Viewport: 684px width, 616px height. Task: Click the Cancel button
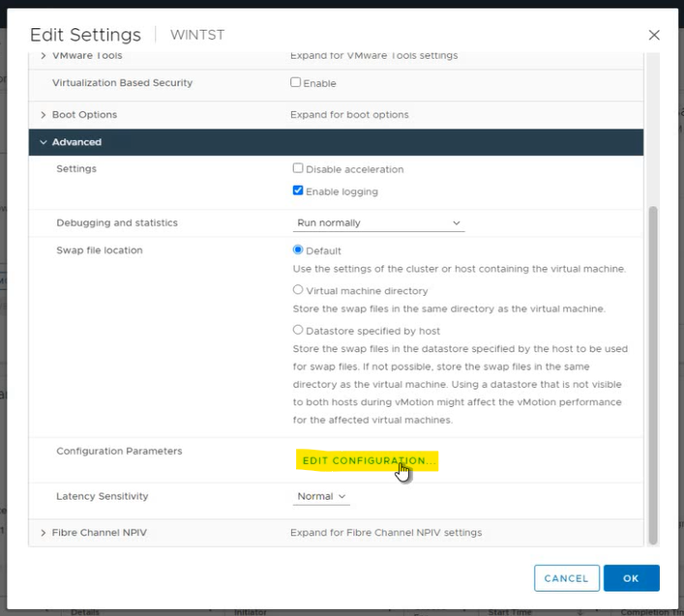point(566,578)
